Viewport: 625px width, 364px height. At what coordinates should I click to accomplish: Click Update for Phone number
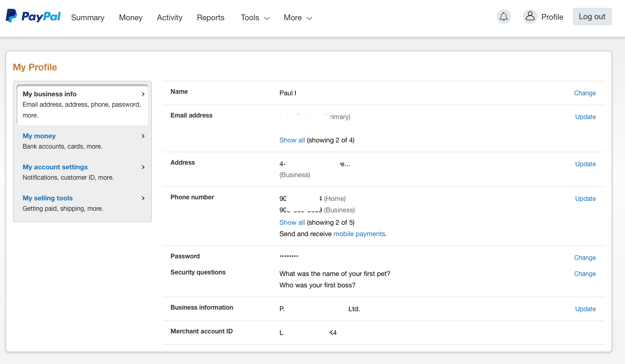[x=585, y=199]
